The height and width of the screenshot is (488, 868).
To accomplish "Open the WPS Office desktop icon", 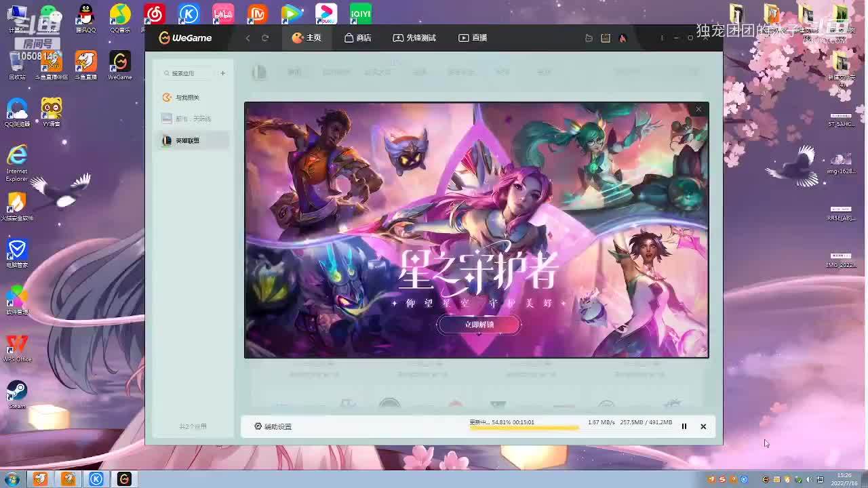I will pyautogui.click(x=17, y=347).
